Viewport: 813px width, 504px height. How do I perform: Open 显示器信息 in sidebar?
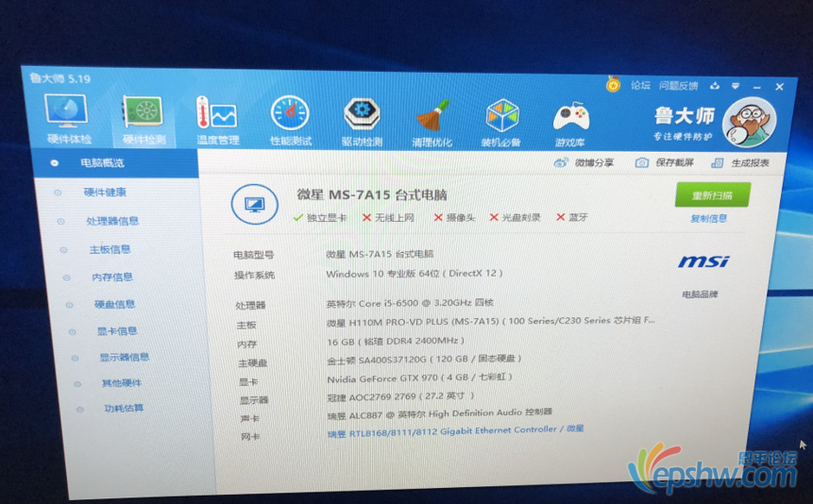pyautogui.click(x=125, y=357)
